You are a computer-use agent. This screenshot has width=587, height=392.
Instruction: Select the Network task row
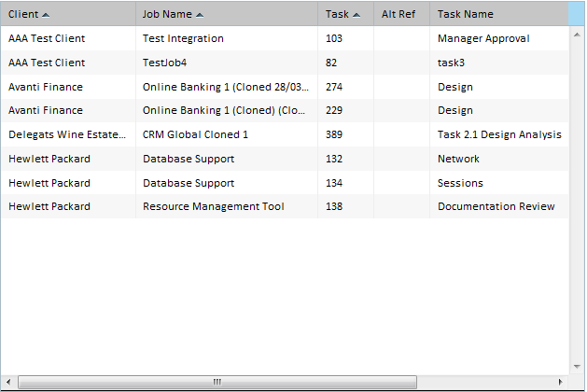[285, 159]
